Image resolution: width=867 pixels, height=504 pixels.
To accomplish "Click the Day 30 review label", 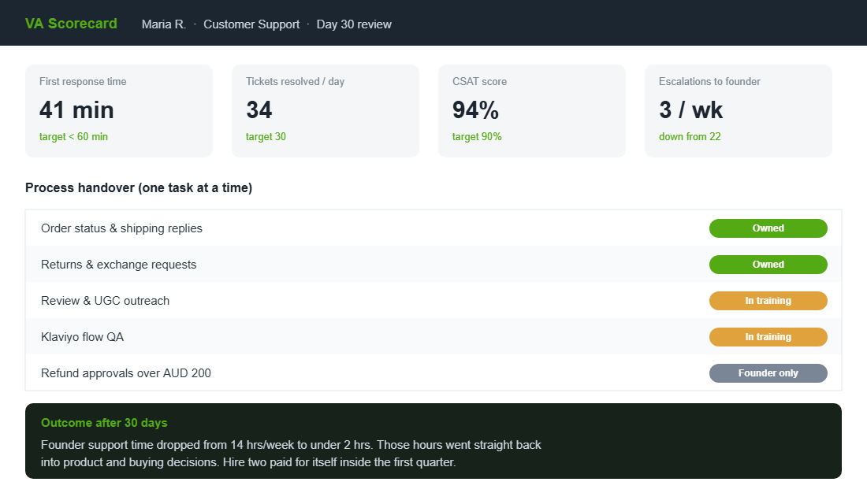I will tap(354, 24).
